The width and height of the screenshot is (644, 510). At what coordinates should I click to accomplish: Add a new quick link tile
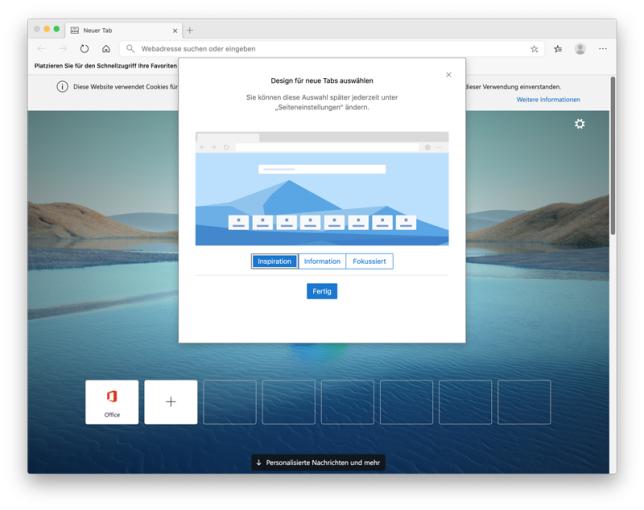pyautogui.click(x=171, y=402)
